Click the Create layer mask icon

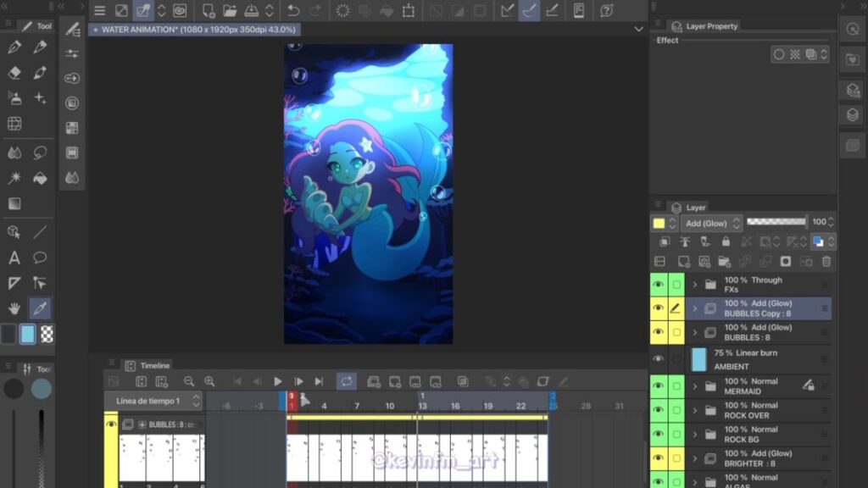[786, 262]
